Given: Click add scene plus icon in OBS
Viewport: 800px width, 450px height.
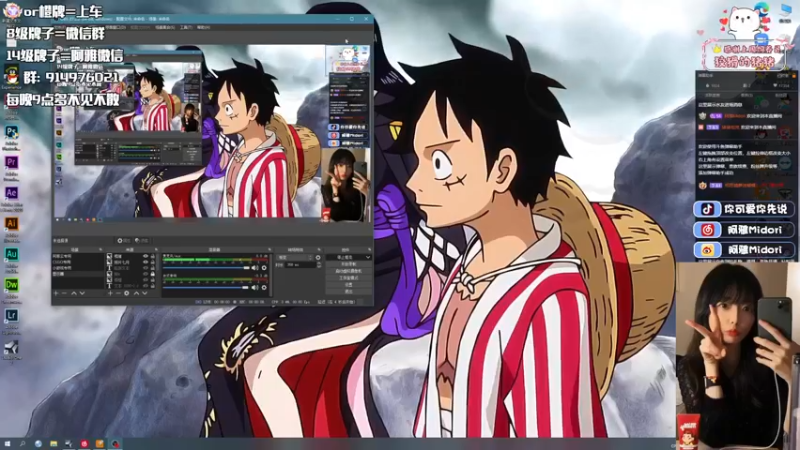Looking at the screenshot, I should point(56,293).
